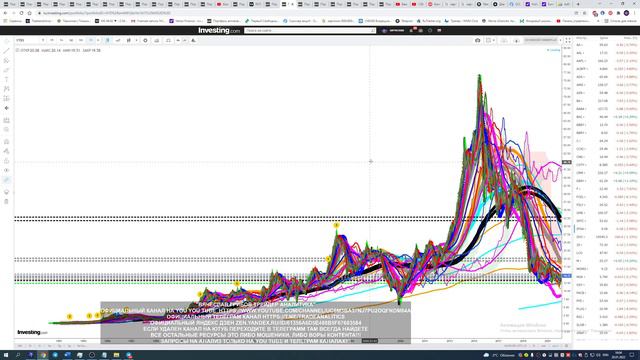Expand the interval list arrow
This screenshot has width=640, height=360.
[x=98, y=40]
